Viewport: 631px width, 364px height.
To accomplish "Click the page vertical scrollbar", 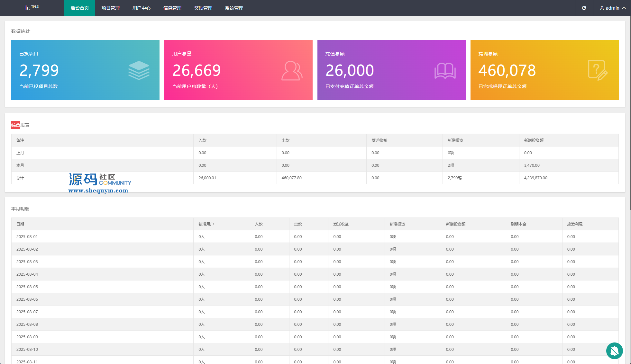I will click(630, 112).
